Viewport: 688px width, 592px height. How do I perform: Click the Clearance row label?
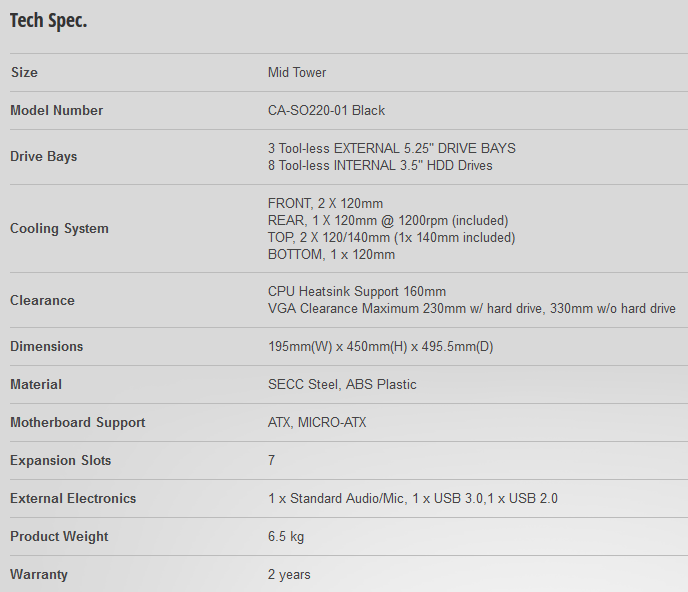42,301
